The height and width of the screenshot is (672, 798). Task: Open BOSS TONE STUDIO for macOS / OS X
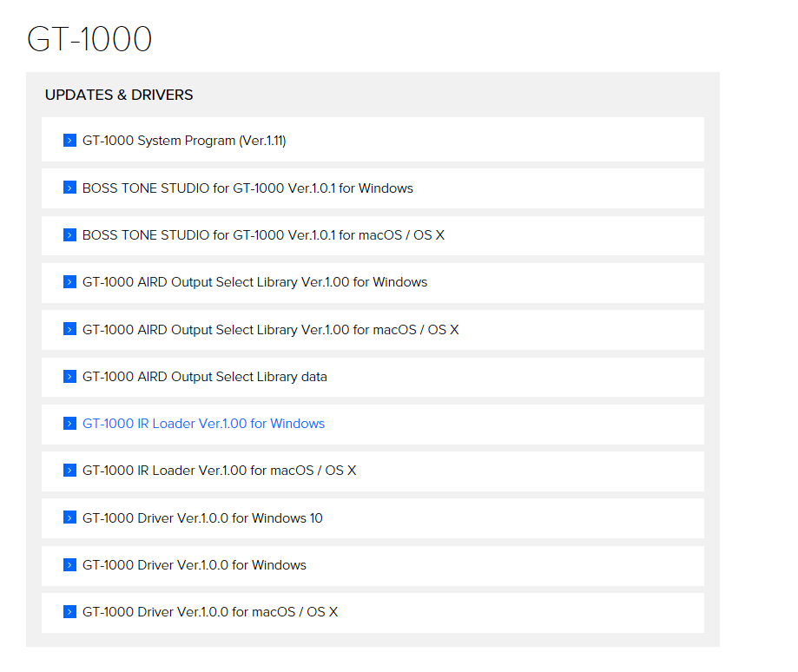point(263,235)
